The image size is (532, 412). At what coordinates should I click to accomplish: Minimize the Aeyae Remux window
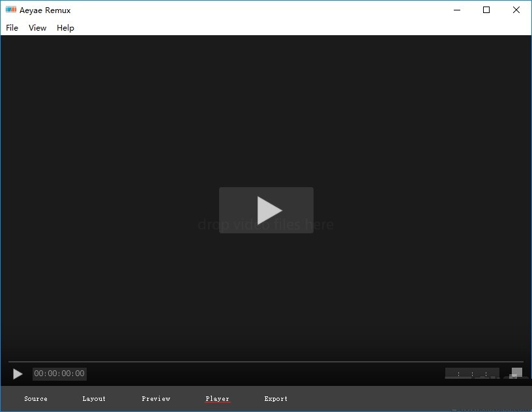[456, 10]
